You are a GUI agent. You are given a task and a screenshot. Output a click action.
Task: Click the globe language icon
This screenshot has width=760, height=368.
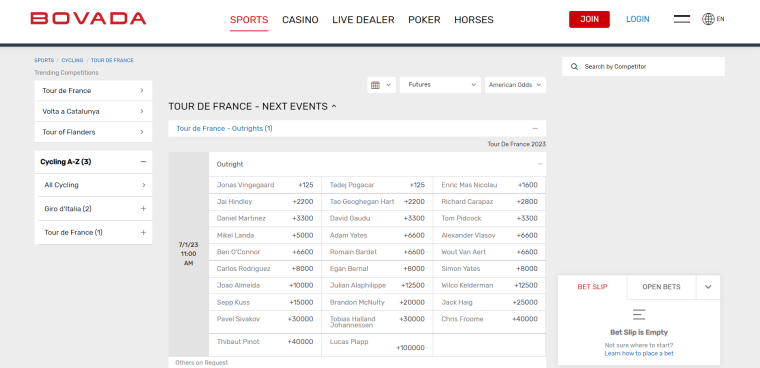click(708, 19)
